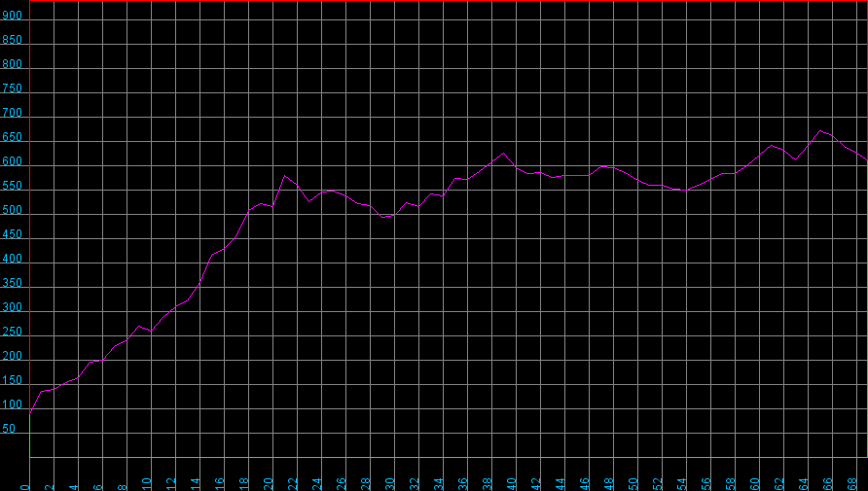Select the vertical axis label reading 50
Screen dimensions: 868x491
click(x=9, y=429)
